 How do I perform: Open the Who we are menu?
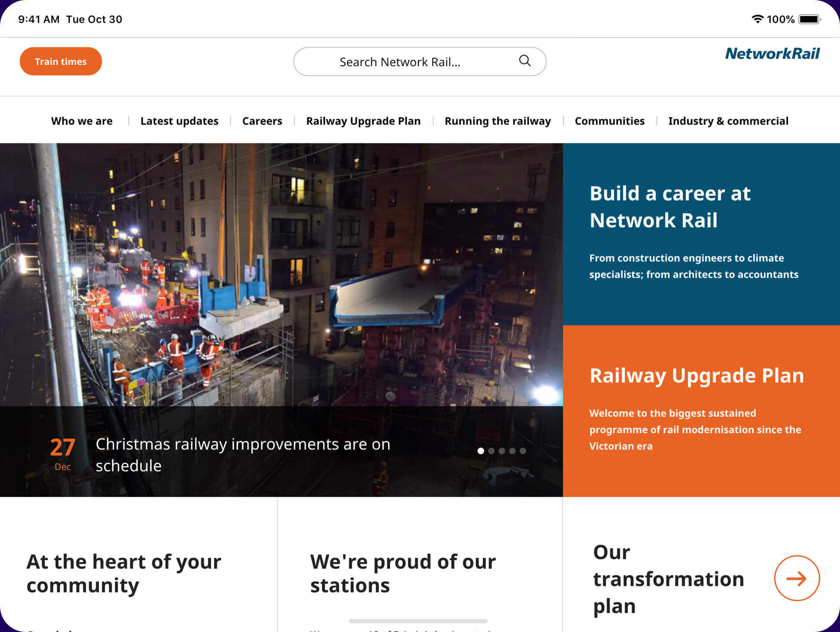click(82, 121)
